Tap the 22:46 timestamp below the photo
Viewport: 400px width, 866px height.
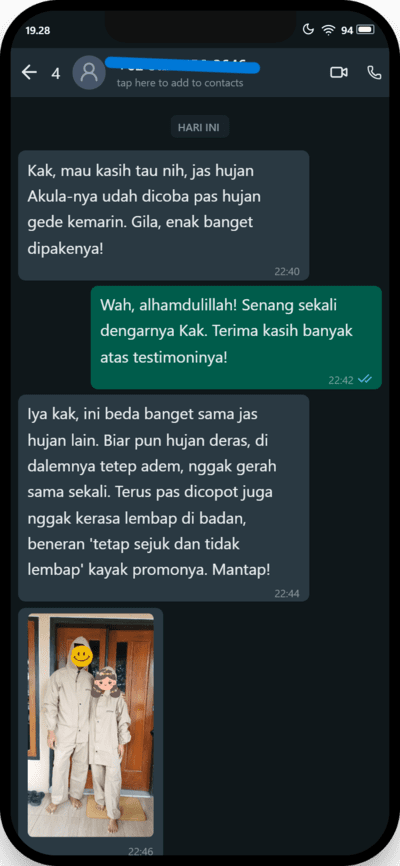tap(141, 851)
